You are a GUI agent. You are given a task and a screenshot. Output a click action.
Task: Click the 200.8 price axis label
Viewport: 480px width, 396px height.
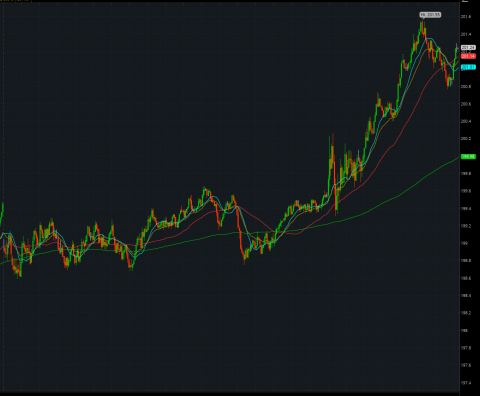(466, 87)
